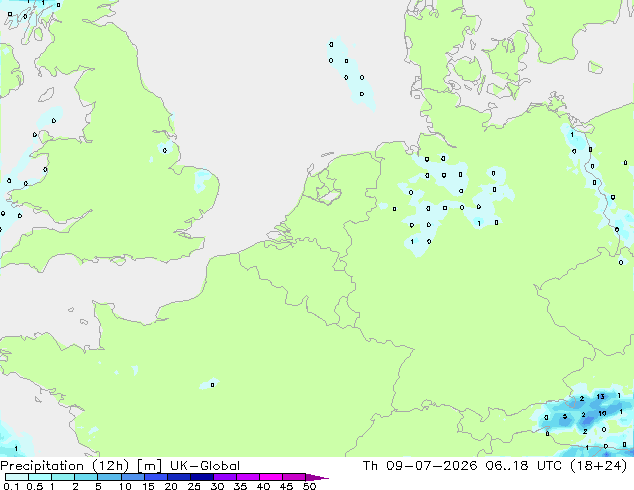The height and width of the screenshot is (490, 634).
Task: Click the "40" legend scale label
Action: click(x=263, y=486)
